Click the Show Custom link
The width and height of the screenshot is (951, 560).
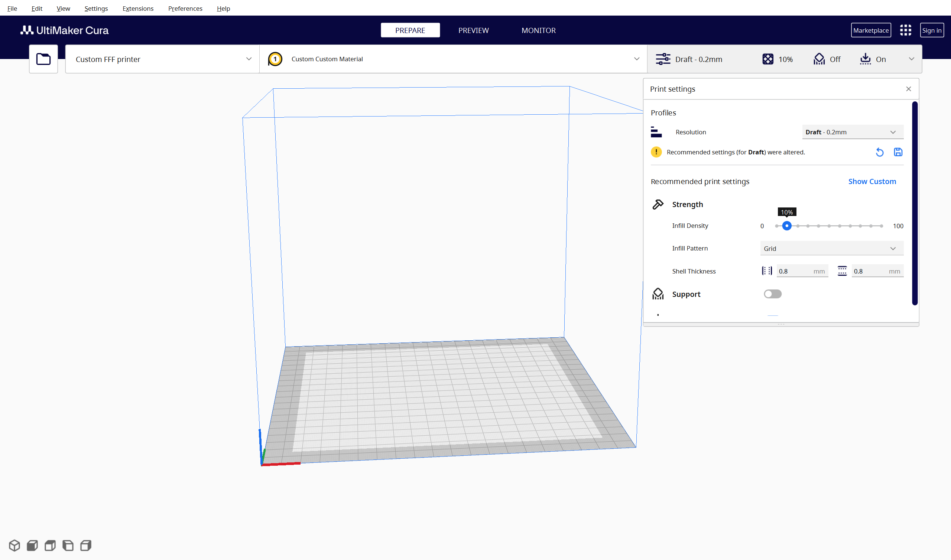point(872,181)
